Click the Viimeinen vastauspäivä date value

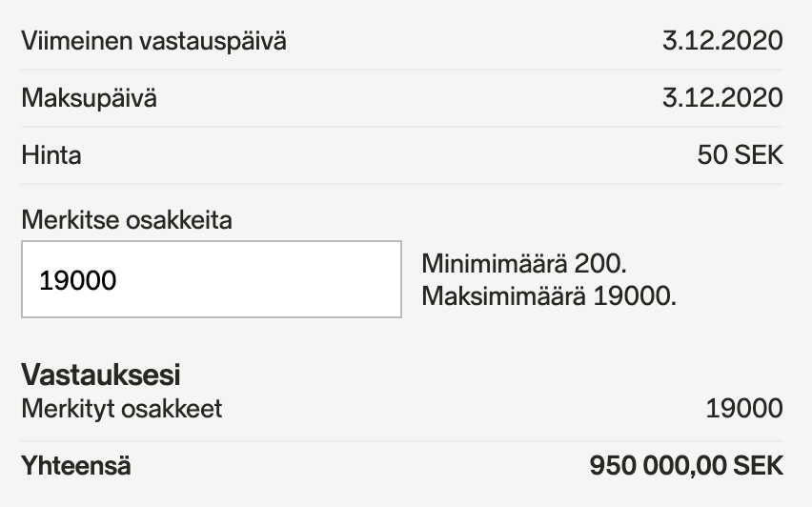click(721, 42)
